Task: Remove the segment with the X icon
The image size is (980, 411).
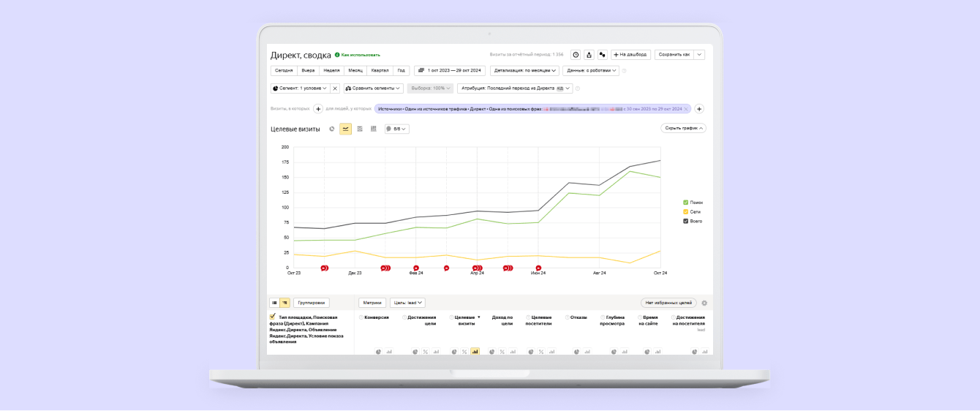Action: tap(335, 88)
